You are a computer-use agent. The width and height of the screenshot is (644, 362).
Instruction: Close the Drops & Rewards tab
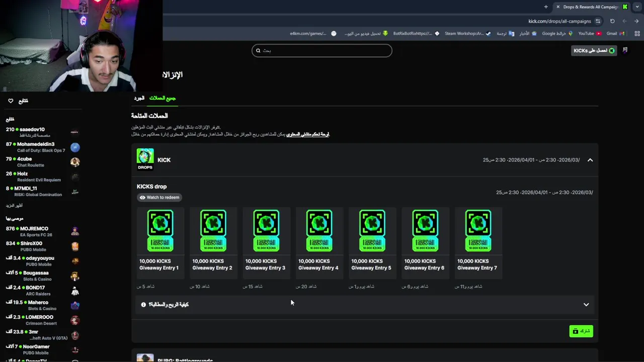[x=557, y=7]
